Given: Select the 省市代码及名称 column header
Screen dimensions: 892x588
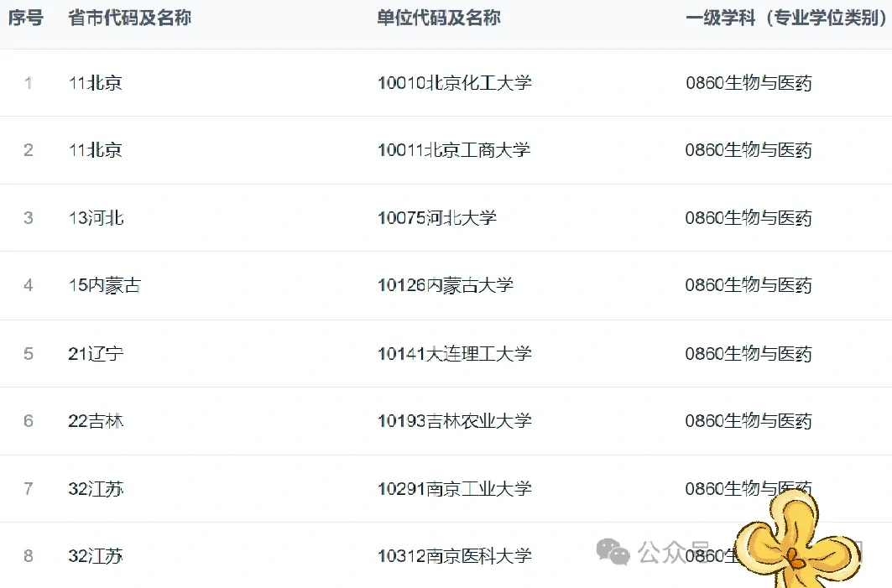Looking at the screenshot, I should point(130,18).
